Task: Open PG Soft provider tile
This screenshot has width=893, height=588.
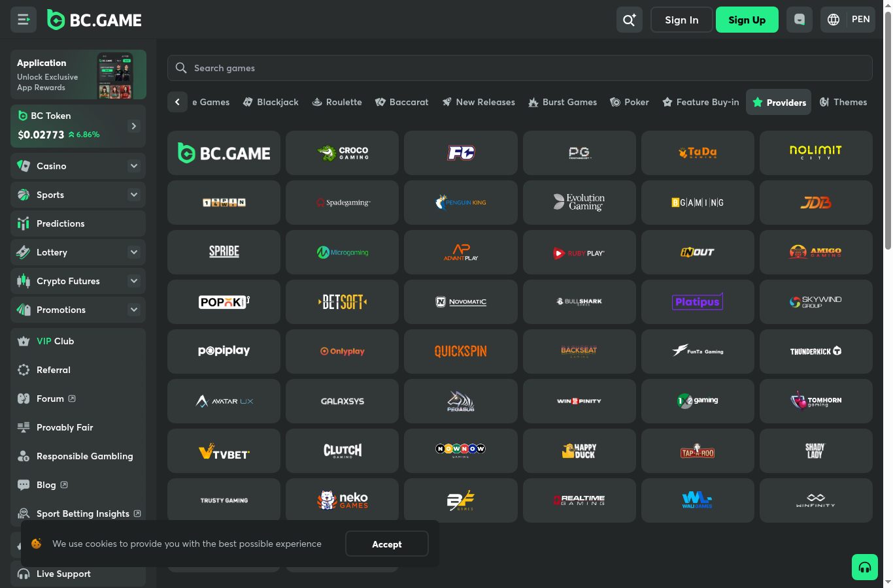Action: pos(579,153)
